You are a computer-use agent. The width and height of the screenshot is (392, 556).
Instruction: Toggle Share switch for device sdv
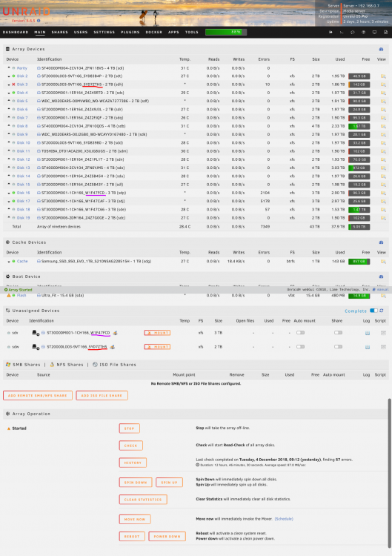[338, 333]
